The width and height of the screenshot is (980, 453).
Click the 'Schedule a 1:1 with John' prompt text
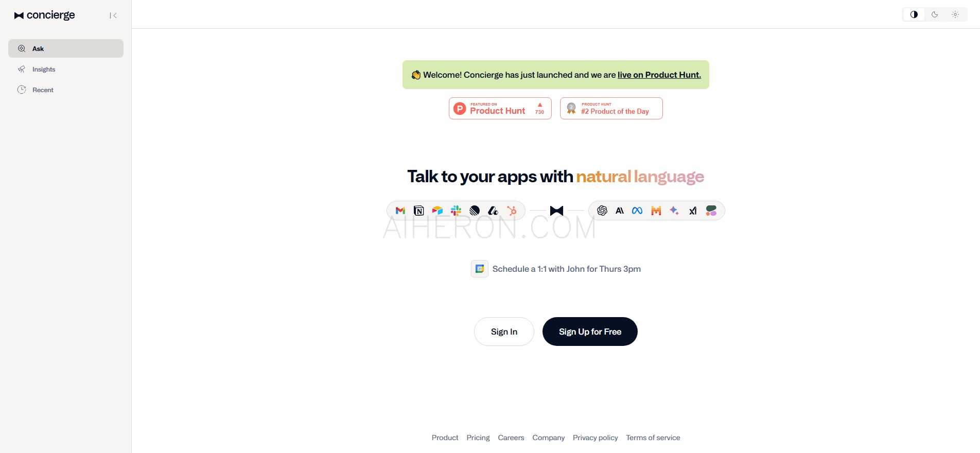pos(567,269)
